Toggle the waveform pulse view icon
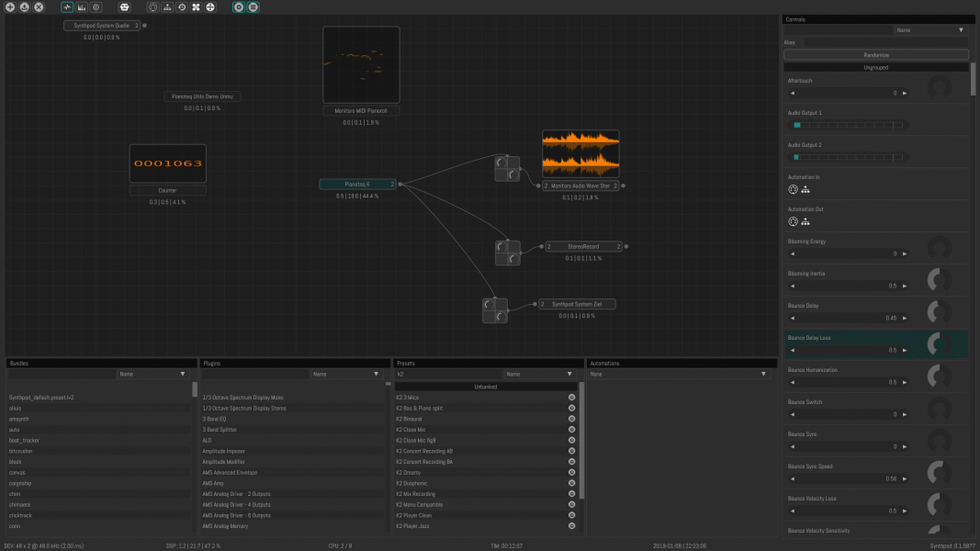Screen dimensions: 980x551 pyautogui.click(x=67, y=6)
